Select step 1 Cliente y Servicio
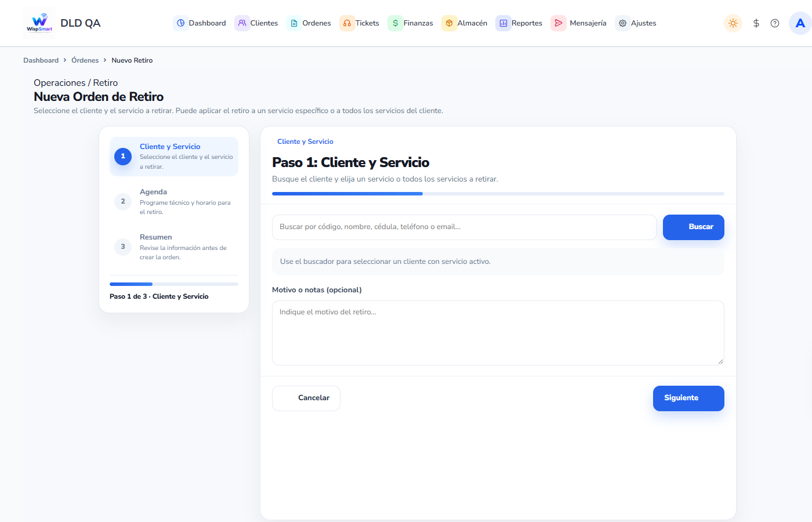The width and height of the screenshot is (812, 522). click(174, 157)
